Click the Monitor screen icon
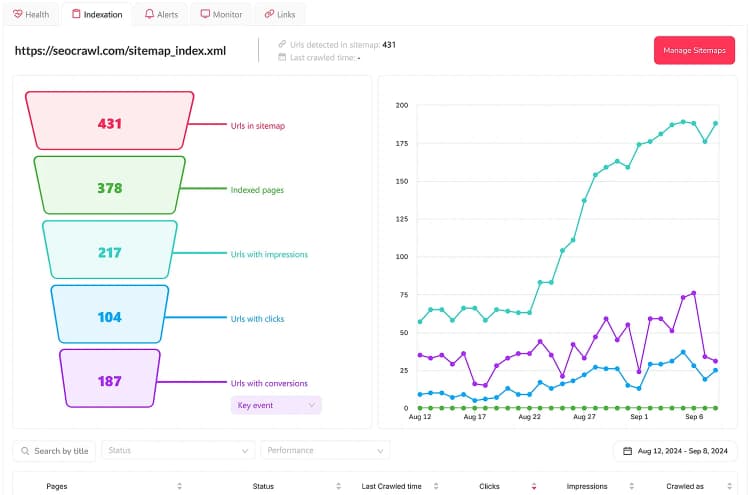The image size is (750, 495). point(205,14)
